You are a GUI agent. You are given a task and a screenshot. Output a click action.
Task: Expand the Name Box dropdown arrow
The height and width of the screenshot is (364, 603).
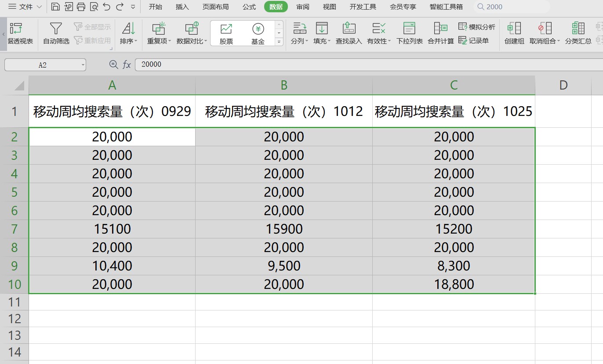point(83,65)
